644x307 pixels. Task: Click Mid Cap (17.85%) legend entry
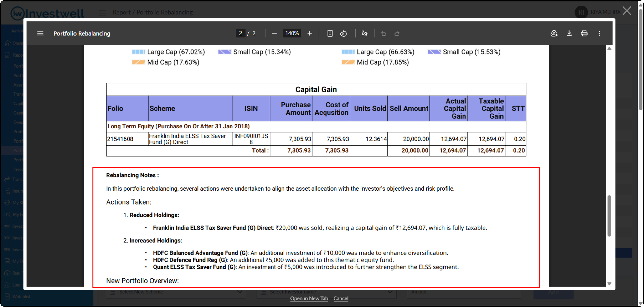[375, 62]
